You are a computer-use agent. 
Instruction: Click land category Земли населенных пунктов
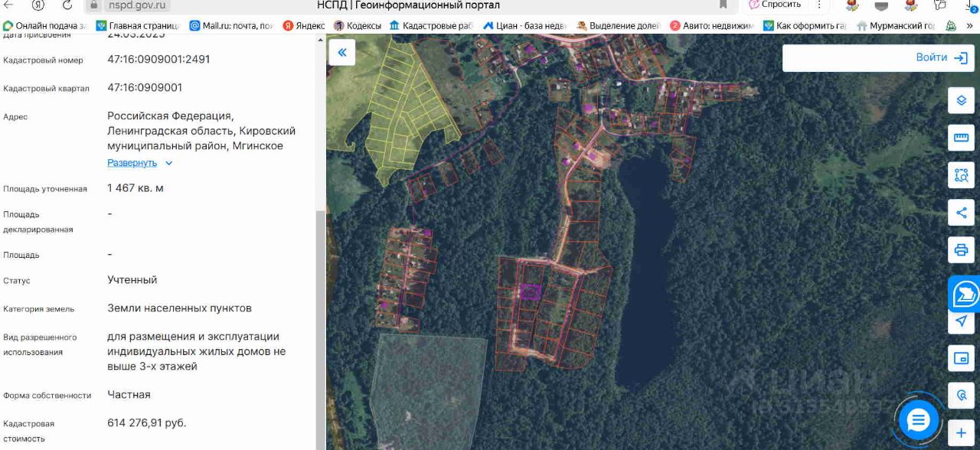[179, 308]
